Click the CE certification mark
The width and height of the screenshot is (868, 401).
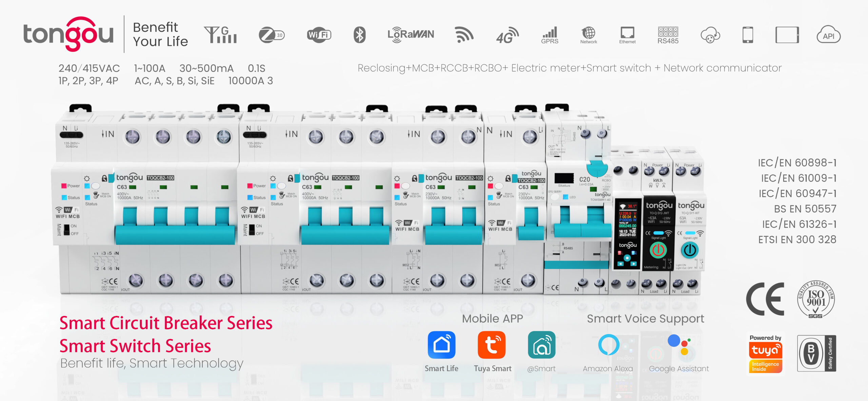765,299
